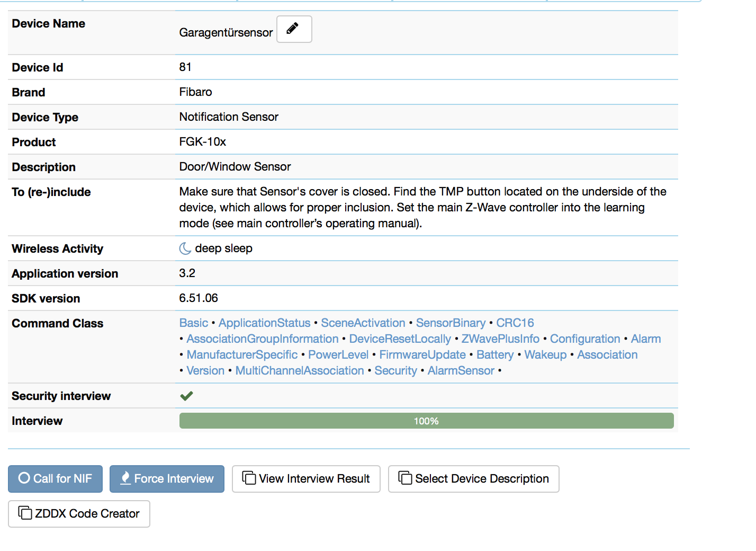Open Select Device Description

point(473,479)
